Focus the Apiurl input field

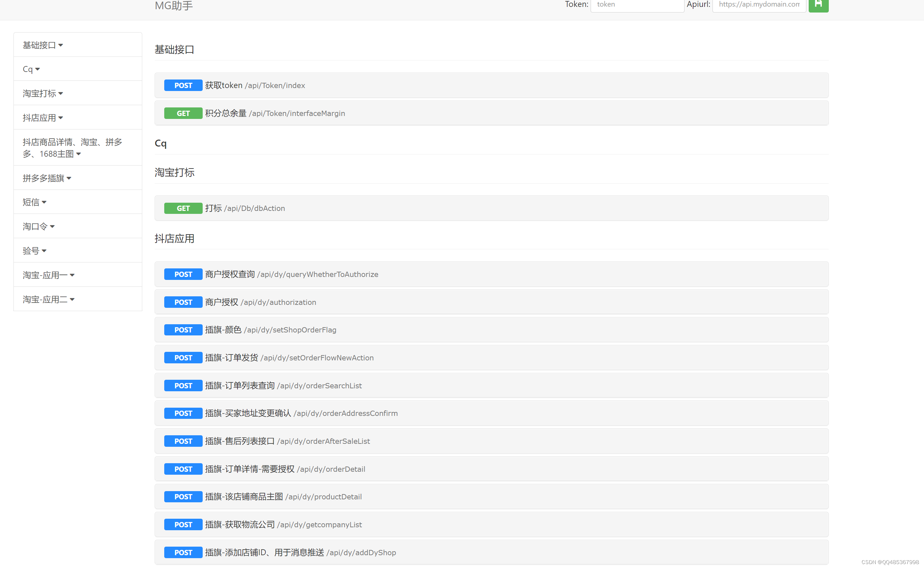759,5
